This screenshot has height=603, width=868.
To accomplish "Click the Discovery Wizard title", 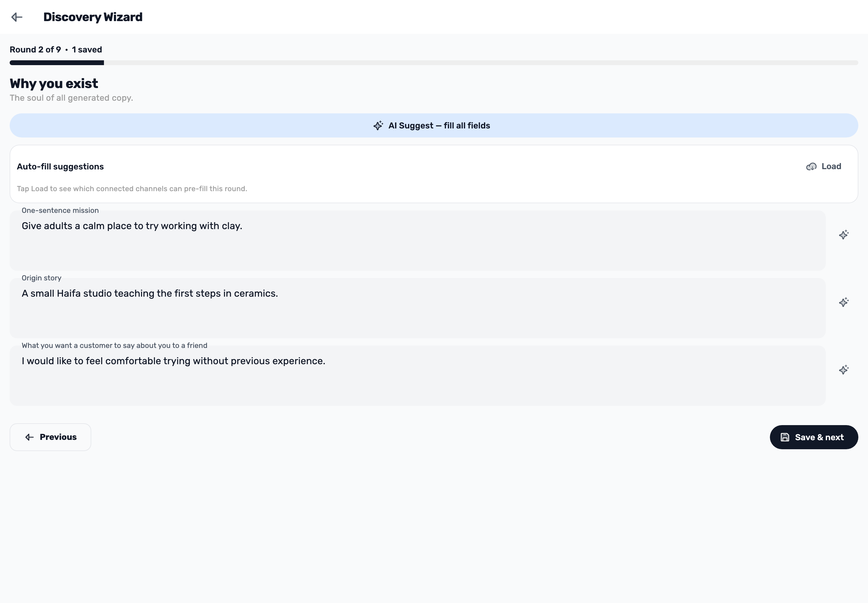I will pos(93,17).
